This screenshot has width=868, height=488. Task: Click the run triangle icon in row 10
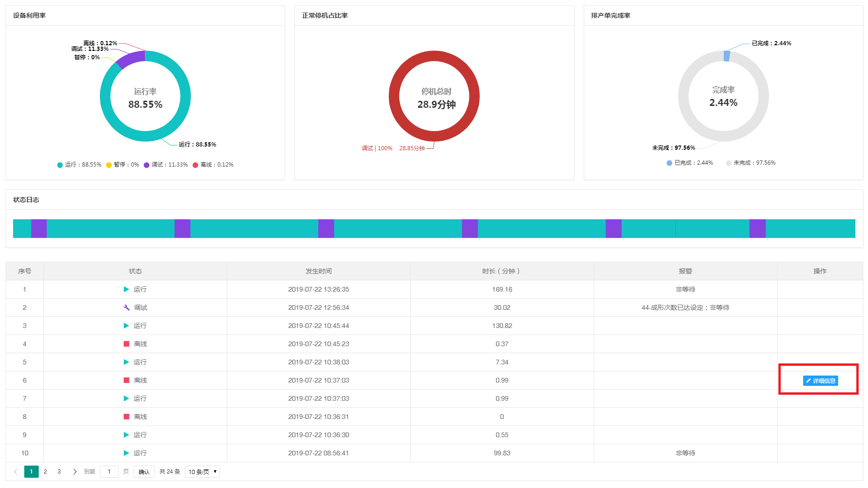[x=126, y=453]
